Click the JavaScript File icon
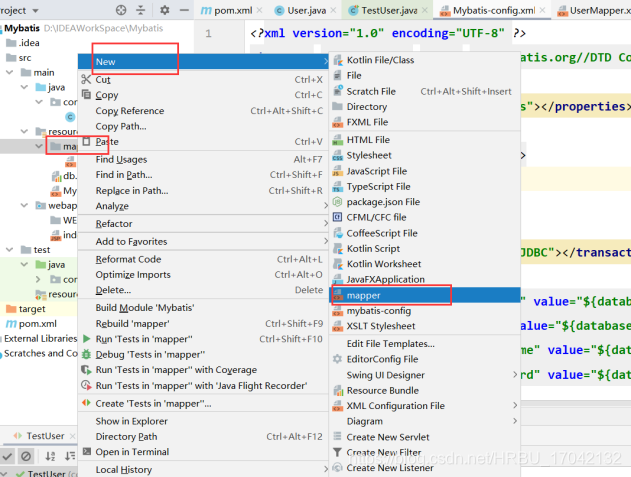The image size is (631, 477). click(x=338, y=171)
